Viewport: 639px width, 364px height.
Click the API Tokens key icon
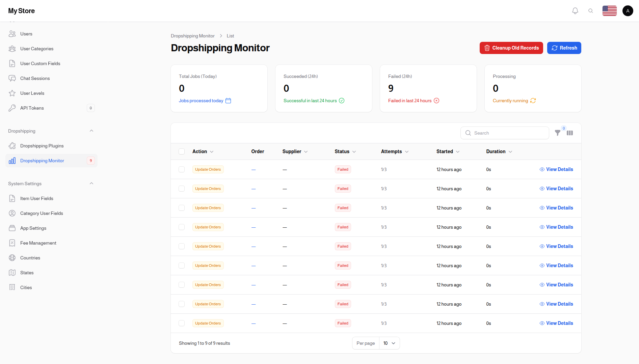pyautogui.click(x=12, y=108)
